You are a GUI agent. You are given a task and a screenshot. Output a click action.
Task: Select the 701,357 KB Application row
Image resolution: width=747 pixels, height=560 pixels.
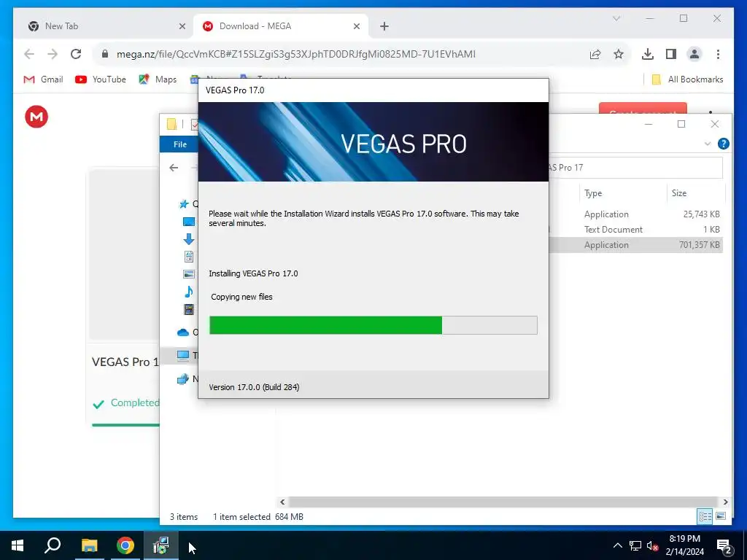[x=636, y=245]
